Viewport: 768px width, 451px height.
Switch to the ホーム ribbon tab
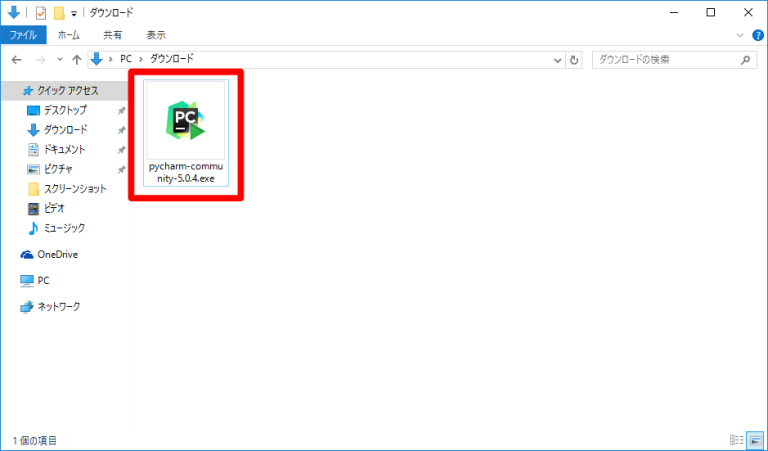[69, 34]
